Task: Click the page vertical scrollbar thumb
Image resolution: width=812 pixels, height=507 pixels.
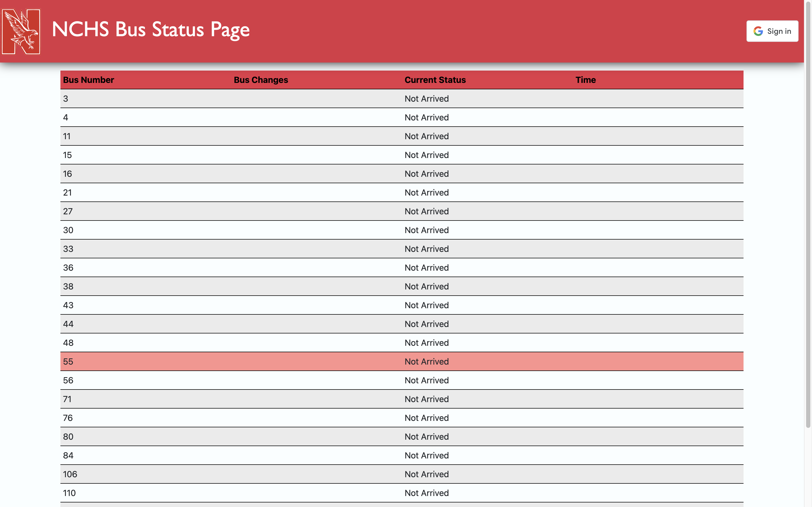Action: (808, 215)
